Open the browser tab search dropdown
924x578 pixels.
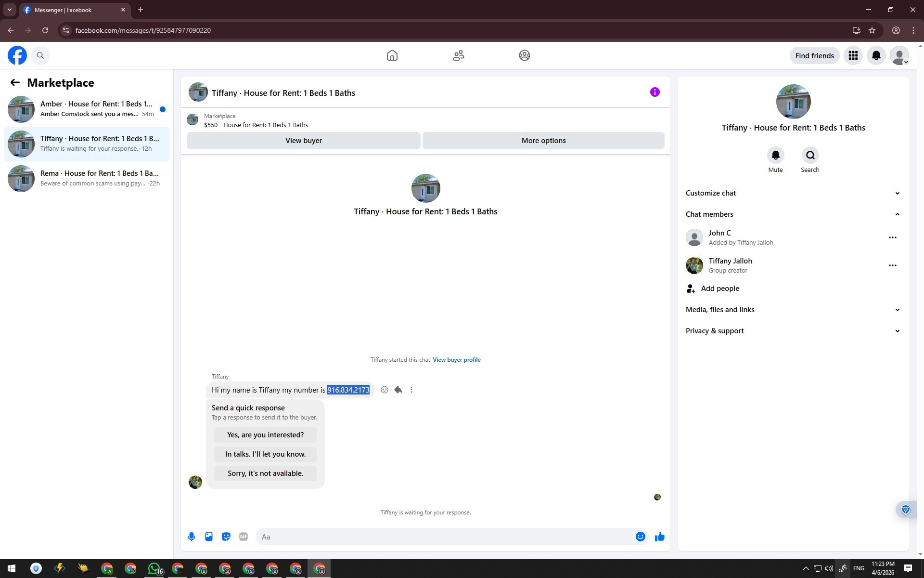click(10, 10)
